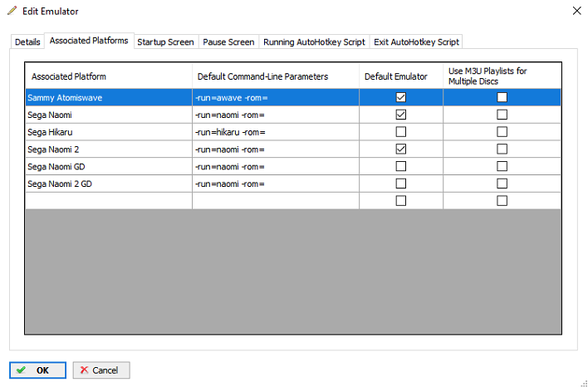The height and width of the screenshot is (387, 588).
Task: Select the Sega Naomi 2 GD platform cell
Action: coord(109,184)
